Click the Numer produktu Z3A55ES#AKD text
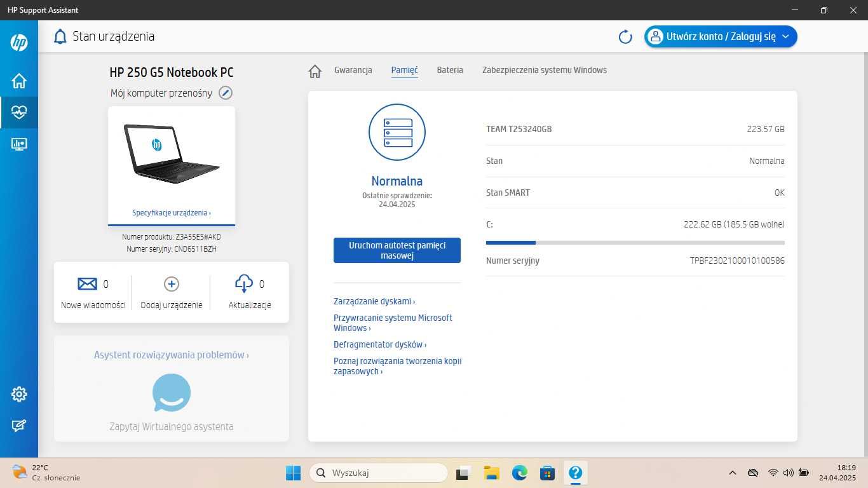 (172, 237)
